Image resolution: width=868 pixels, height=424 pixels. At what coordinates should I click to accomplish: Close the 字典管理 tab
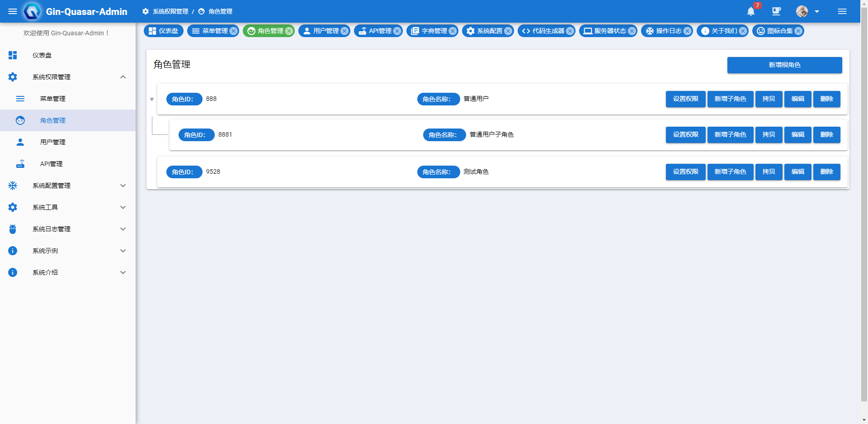tap(453, 31)
